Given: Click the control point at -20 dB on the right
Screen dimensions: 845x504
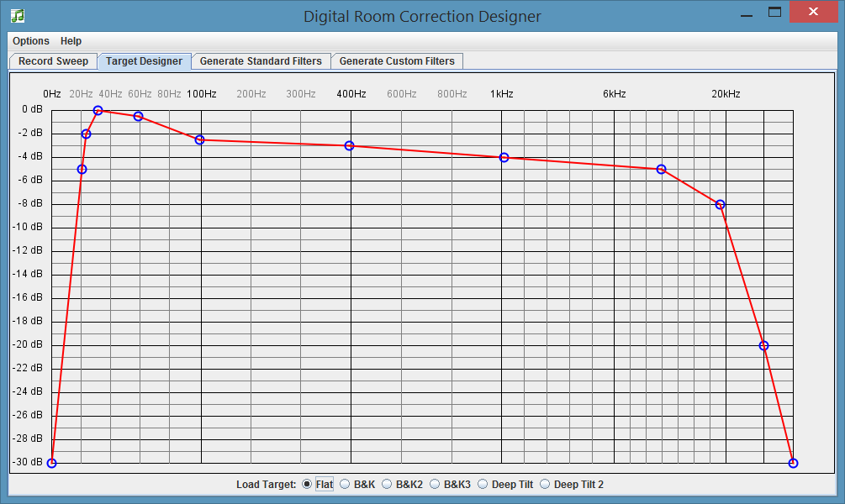Looking at the screenshot, I should tap(763, 344).
